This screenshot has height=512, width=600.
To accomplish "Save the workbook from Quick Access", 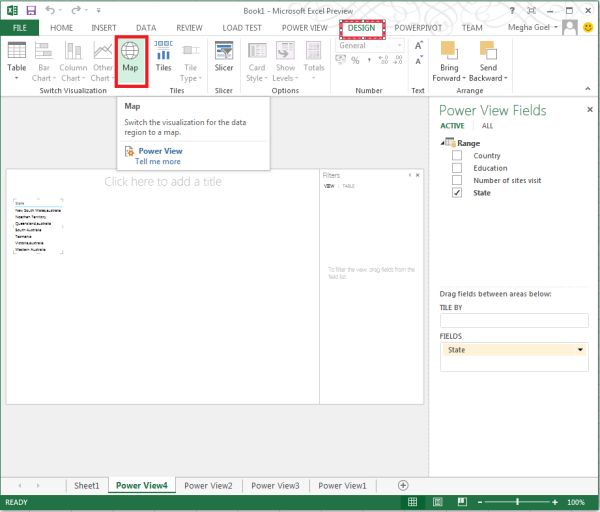I will coord(31,10).
